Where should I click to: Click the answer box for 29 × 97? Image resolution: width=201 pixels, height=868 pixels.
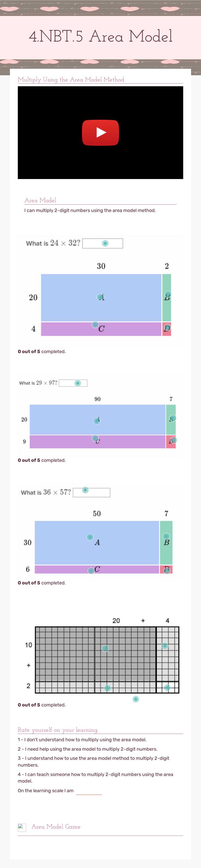pyautogui.click(x=78, y=382)
